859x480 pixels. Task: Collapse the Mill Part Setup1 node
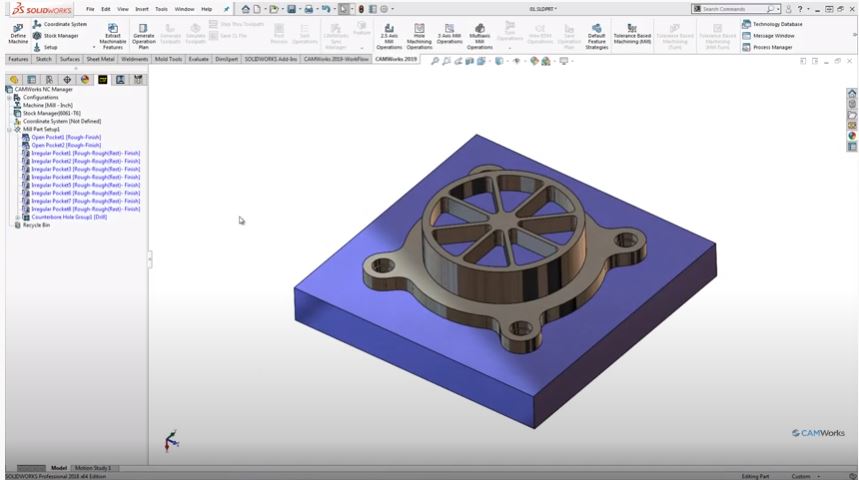[9, 130]
